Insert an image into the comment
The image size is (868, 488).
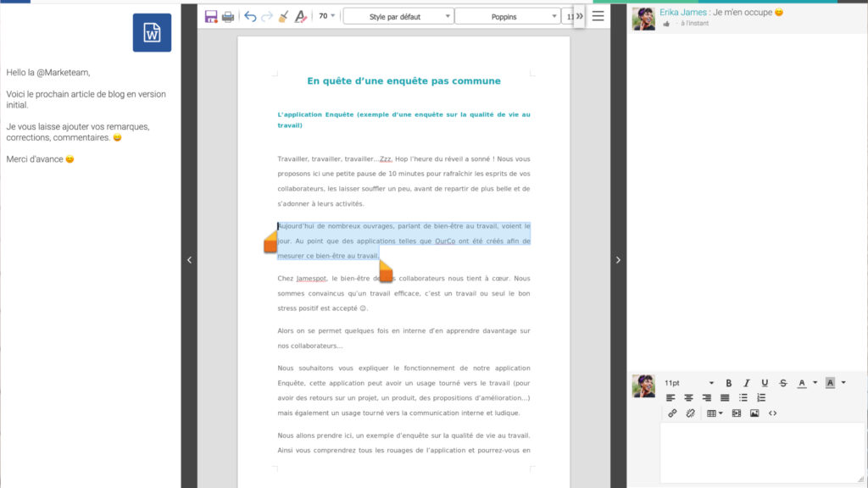click(x=753, y=413)
